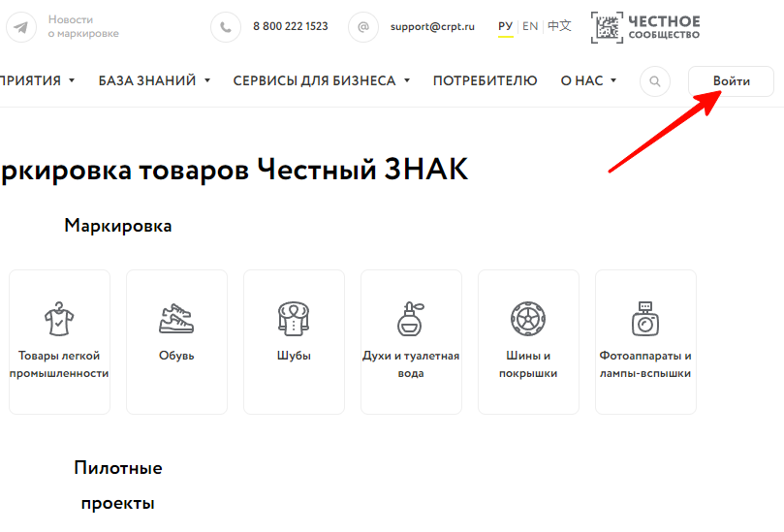Select the 'Пилотные проекты' section heading
Screen dimensions: 784x532
click(118, 485)
